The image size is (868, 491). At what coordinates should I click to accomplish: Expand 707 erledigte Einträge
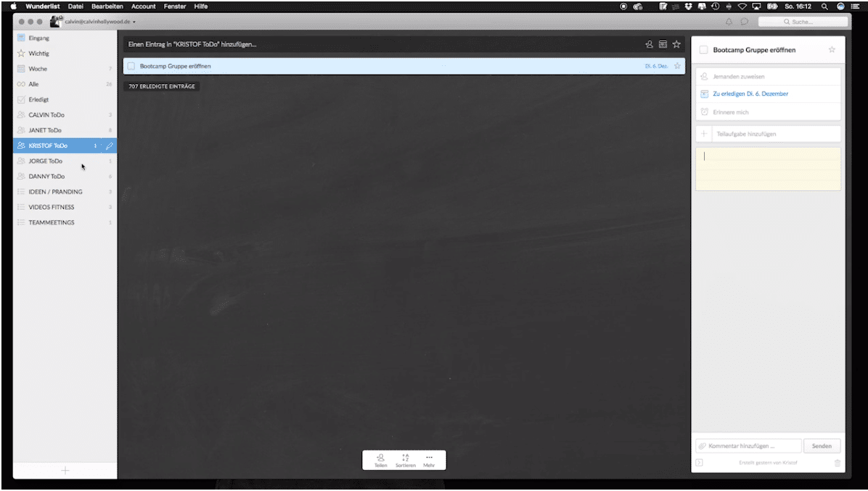tap(162, 86)
